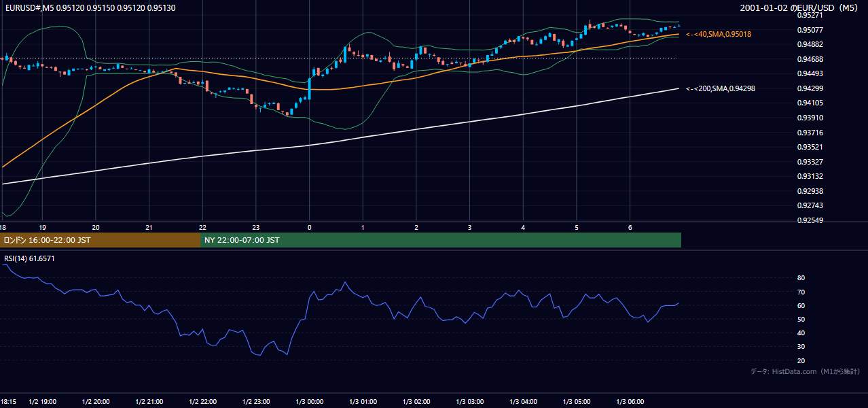Select the orange '<-<40,SMA,0.95018' label
The height and width of the screenshot is (408, 868).
point(719,34)
